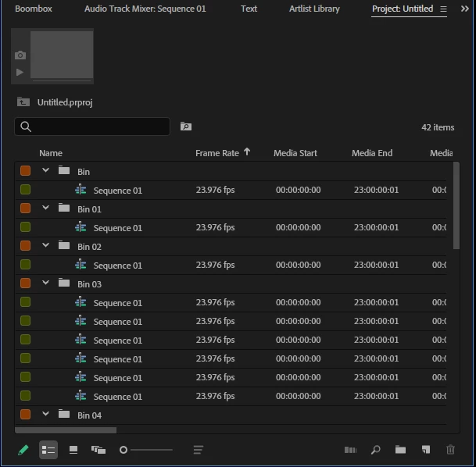The width and height of the screenshot is (476, 467).
Task: Click the Clear trash icon
Action: (450, 450)
